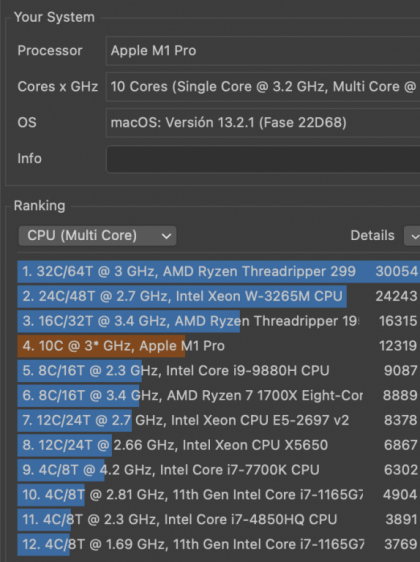Select the Intel Xeon W-3265M ranking row
The width and height of the screenshot is (420, 562).
pos(219,296)
